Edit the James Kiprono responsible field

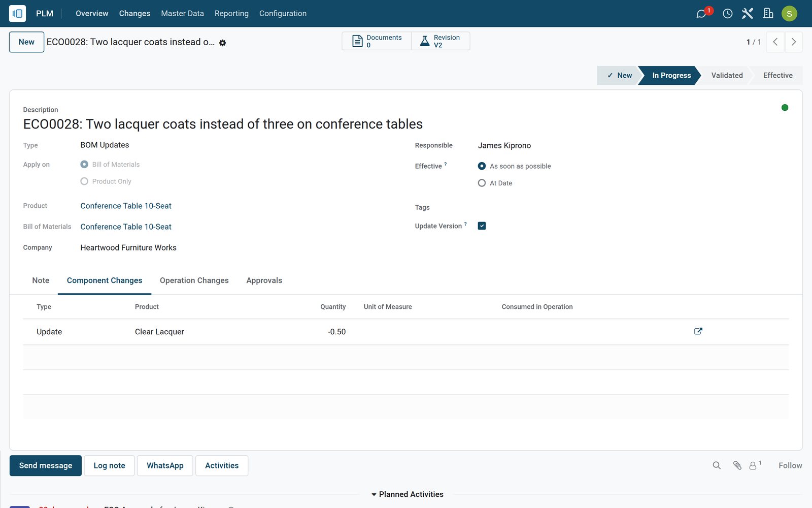pos(504,145)
